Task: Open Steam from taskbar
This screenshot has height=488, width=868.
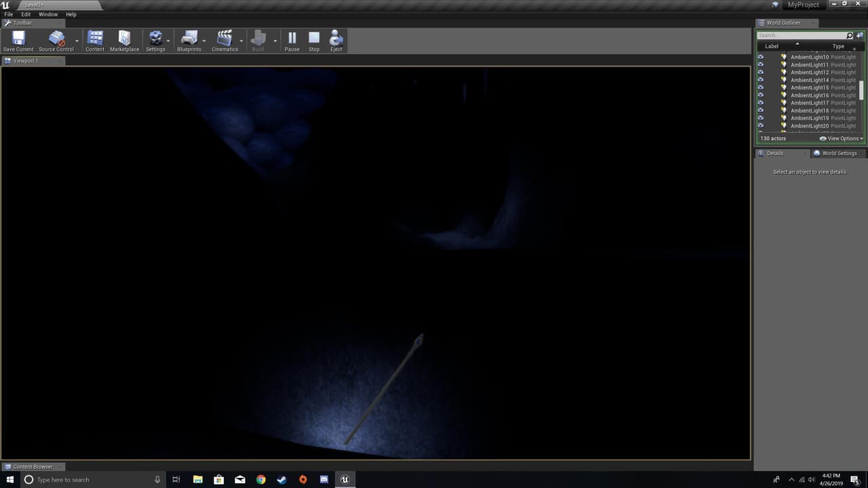Action: (282, 480)
